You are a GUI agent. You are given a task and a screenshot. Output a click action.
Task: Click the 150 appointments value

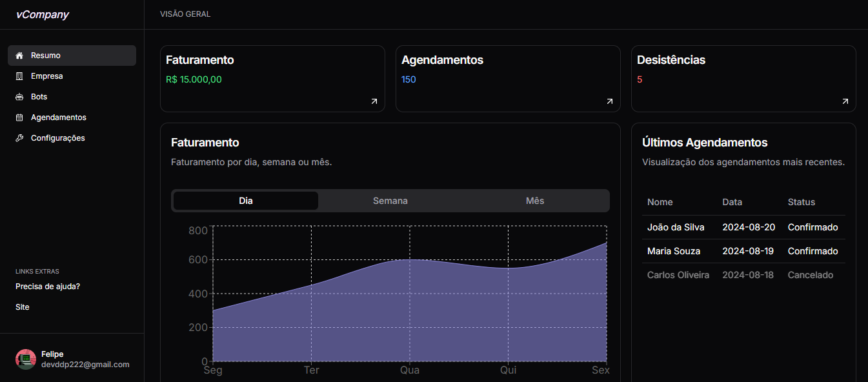pyautogui.click(x=409, y=80)
